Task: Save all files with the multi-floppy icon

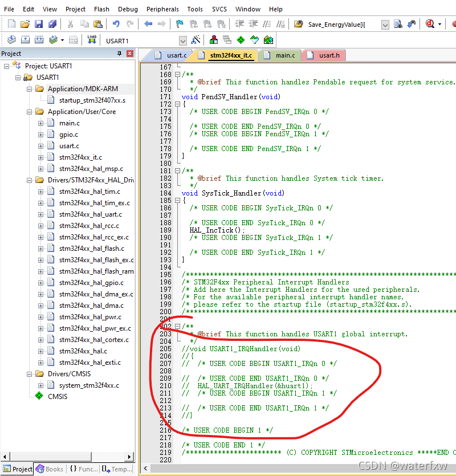Action: [52, 24]
